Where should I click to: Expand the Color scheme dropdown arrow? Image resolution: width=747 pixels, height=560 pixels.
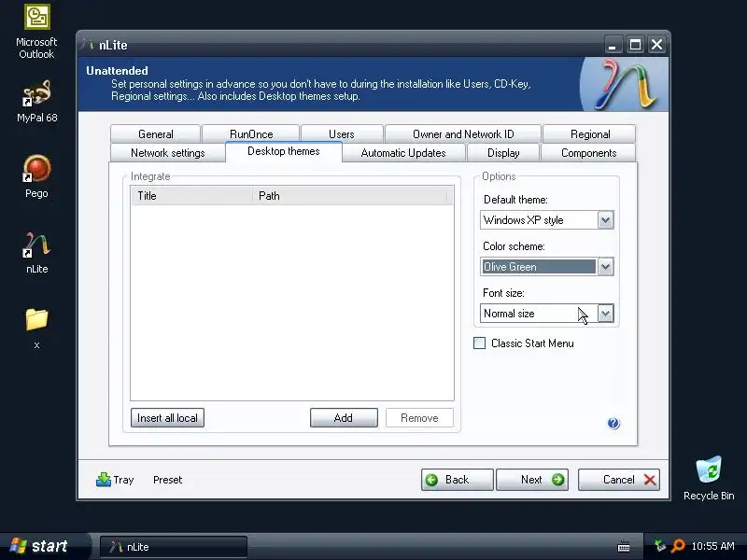(x=605, y=267)
